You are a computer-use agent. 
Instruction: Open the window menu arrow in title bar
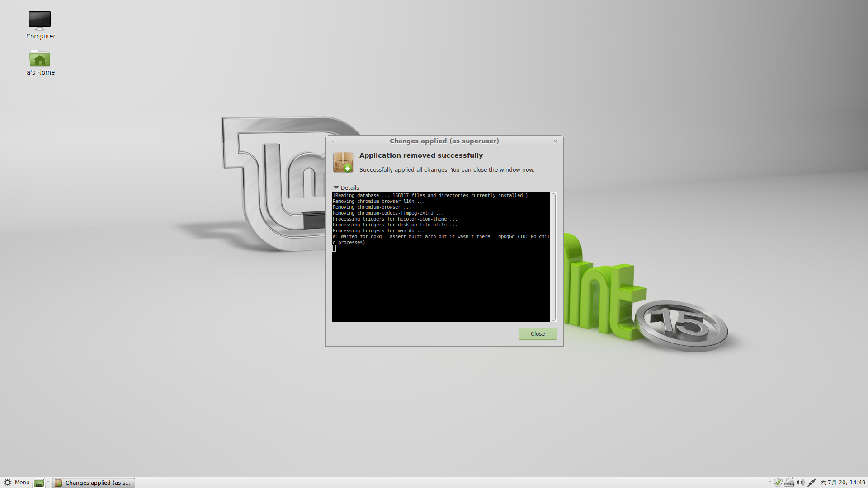click(333, 141)
